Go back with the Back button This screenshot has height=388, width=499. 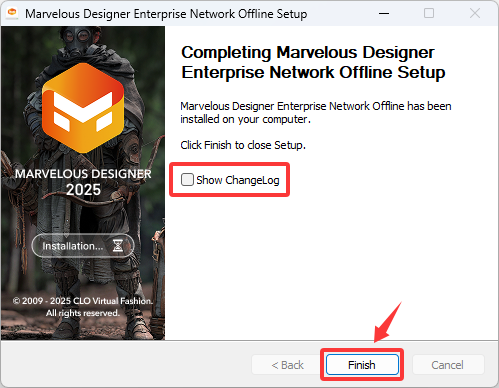coord(287,365)
